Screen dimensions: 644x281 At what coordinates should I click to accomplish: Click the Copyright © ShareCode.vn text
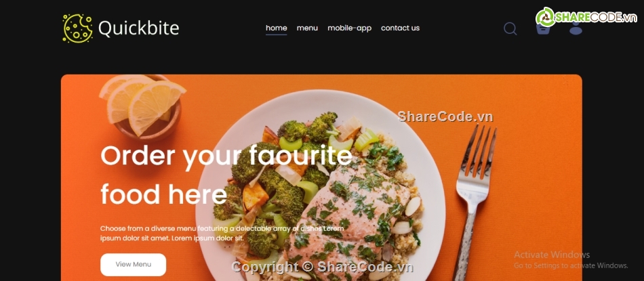[322, 267]
